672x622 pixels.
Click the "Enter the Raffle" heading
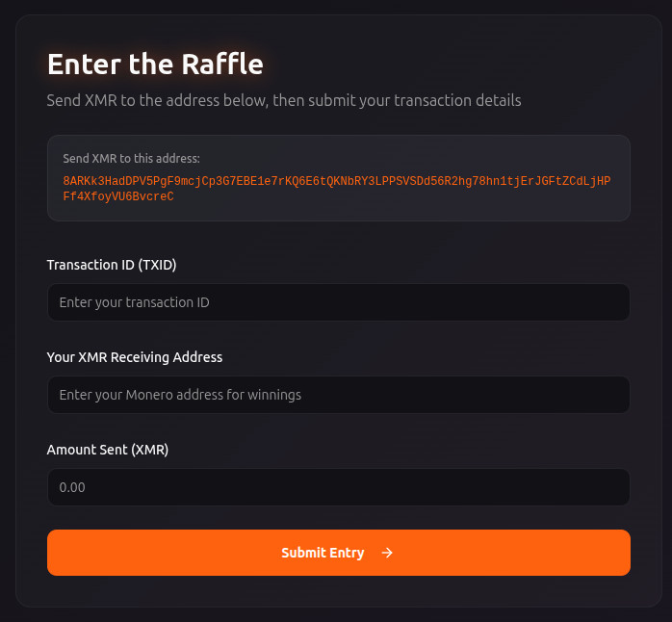pyautogui.click(x=155, y=64)
